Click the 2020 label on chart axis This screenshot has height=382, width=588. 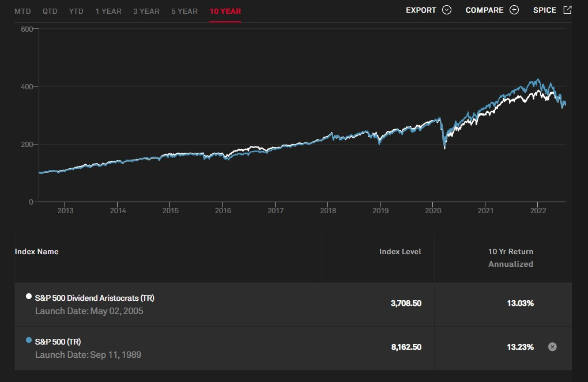pyautogui.click(x=433, y=211)
